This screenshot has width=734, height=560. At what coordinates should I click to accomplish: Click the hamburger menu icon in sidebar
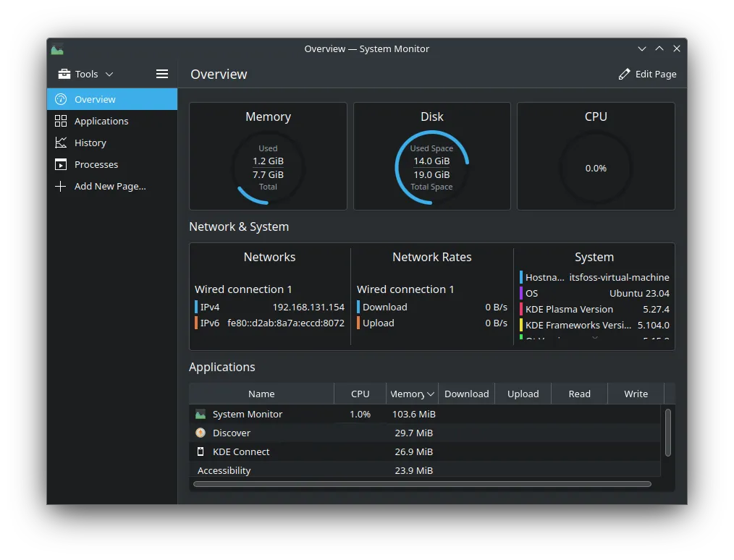pyautogui.click(x=162, y=74)
